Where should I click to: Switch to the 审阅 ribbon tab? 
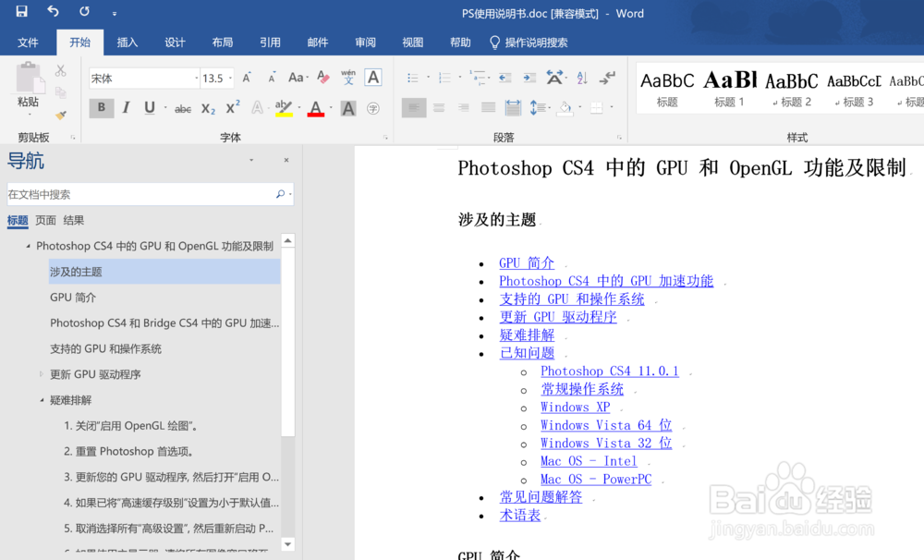[x=365, y=43]
